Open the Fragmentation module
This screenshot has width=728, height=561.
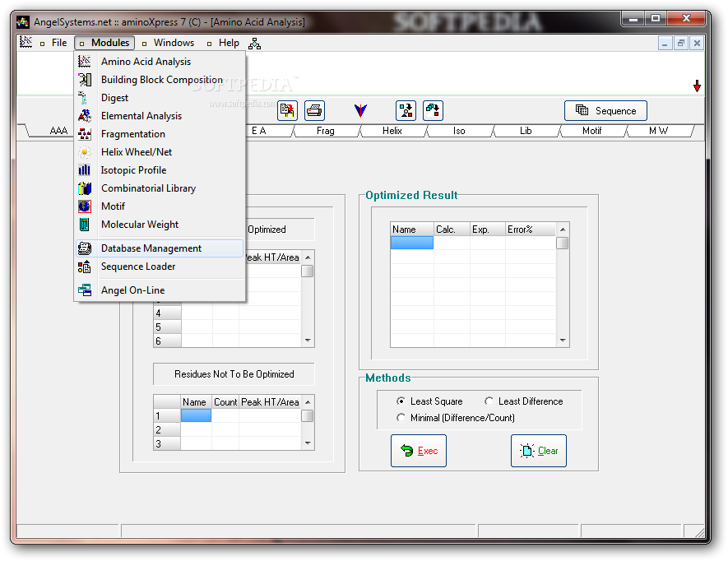(x=160, y=134)
